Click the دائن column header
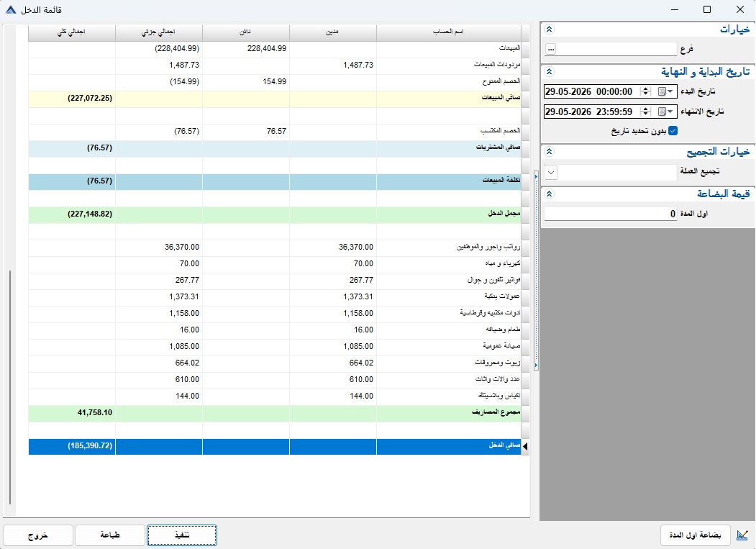This screenshot has height=549, width=756. point(246,32)
